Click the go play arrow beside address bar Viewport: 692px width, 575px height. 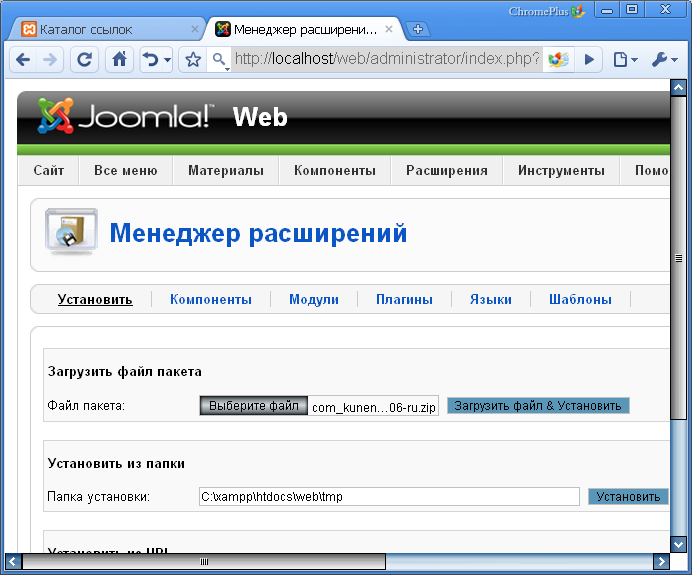tap(589, 59)
